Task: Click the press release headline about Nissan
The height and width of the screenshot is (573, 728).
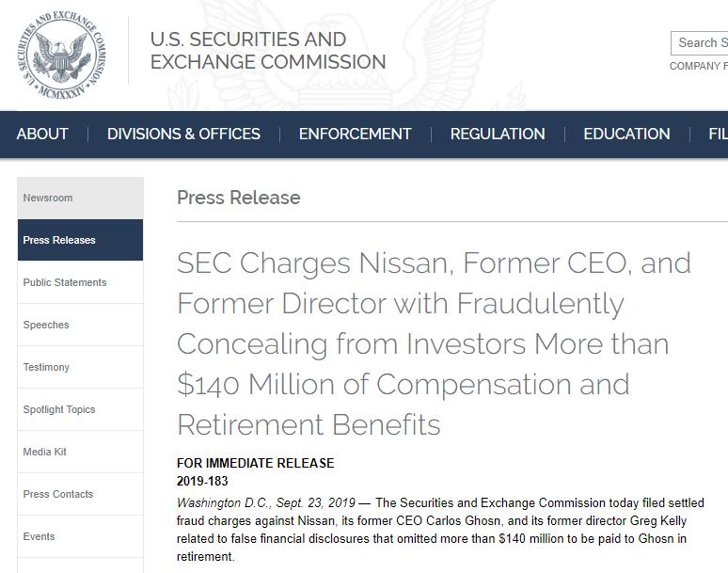Action: [434, 343]
